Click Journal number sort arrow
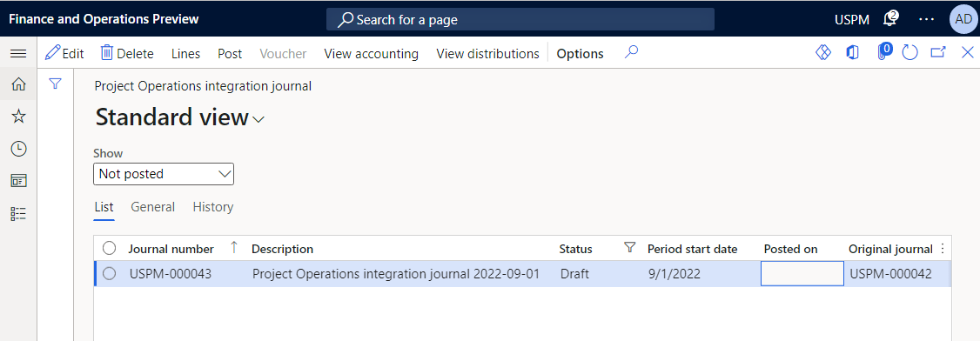The image size is (980, 341). click(234, 248)
